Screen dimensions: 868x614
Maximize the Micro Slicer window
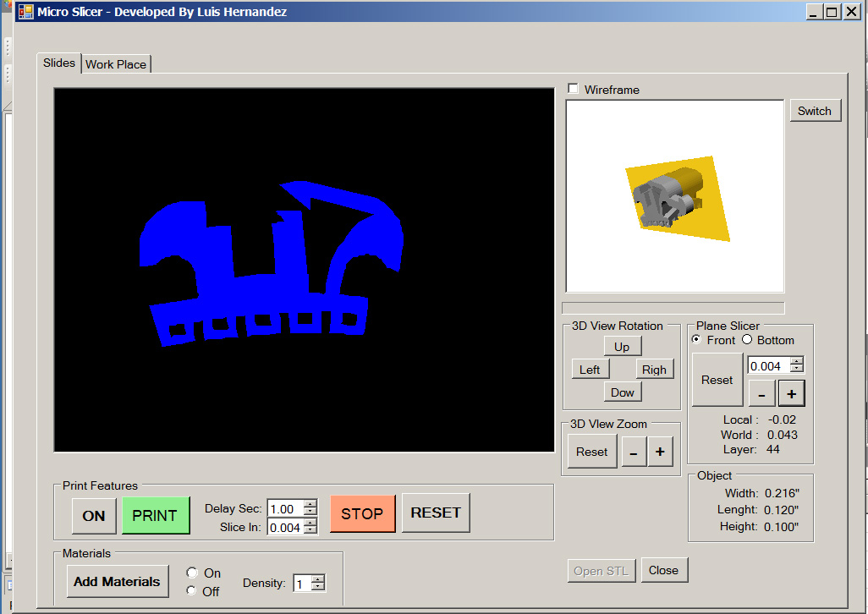click(x=832, y=12)
